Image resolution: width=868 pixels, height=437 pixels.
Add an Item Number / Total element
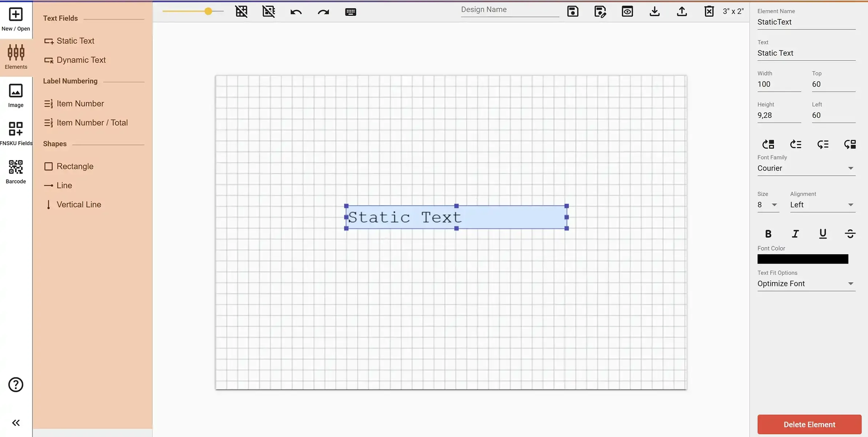(86, 123)
